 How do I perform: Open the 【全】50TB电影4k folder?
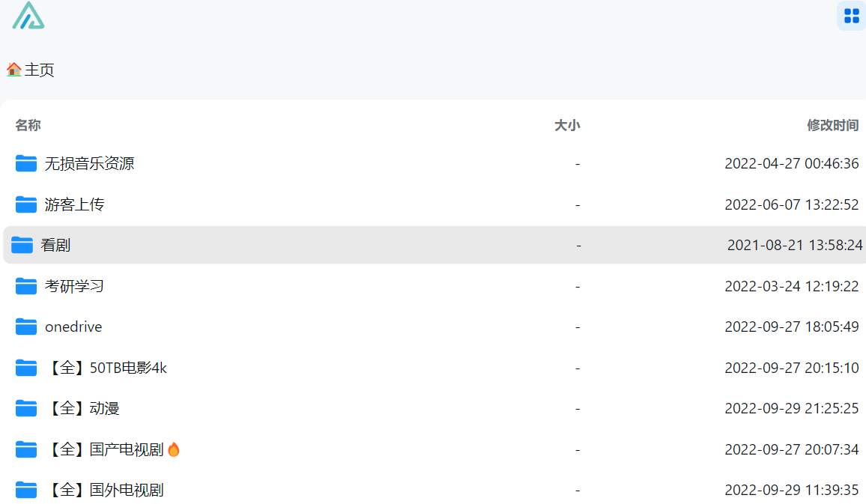[106, 368]
